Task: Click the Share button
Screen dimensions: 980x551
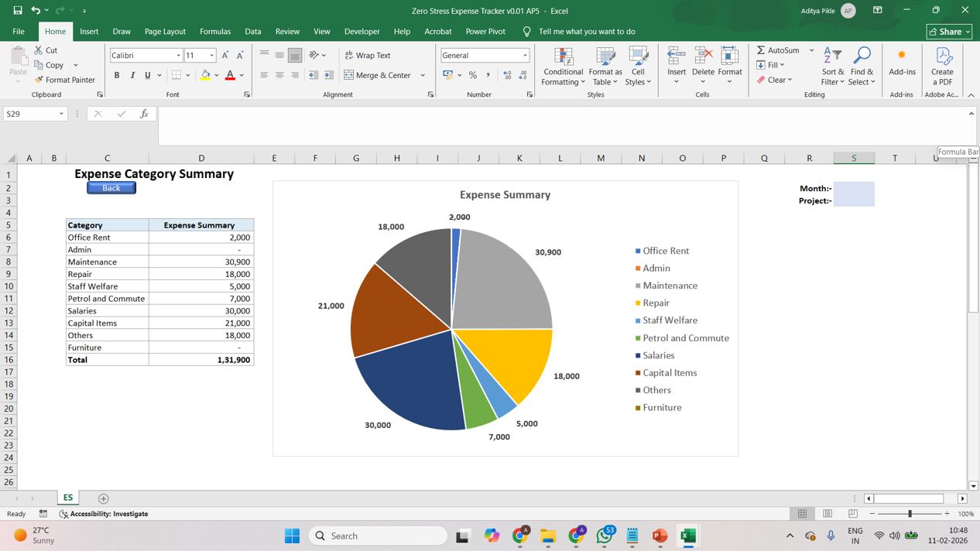Action: click(948, 32)
